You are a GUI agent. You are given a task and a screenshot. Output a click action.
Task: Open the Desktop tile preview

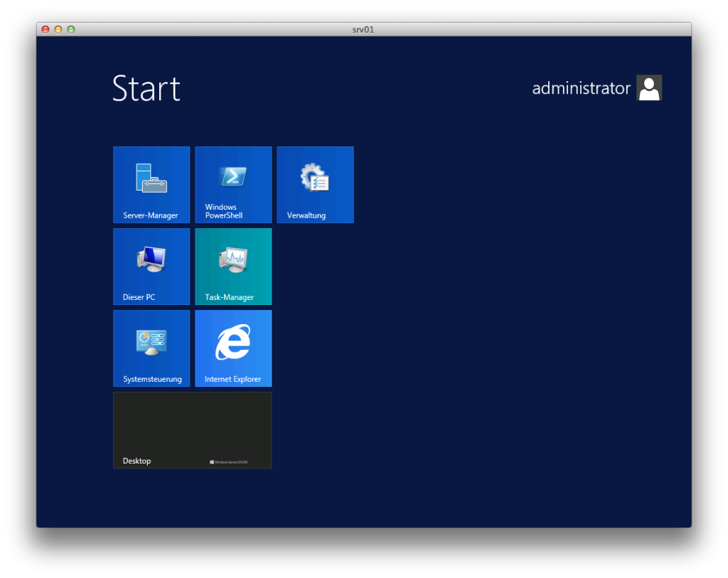(x=192, y=427)
